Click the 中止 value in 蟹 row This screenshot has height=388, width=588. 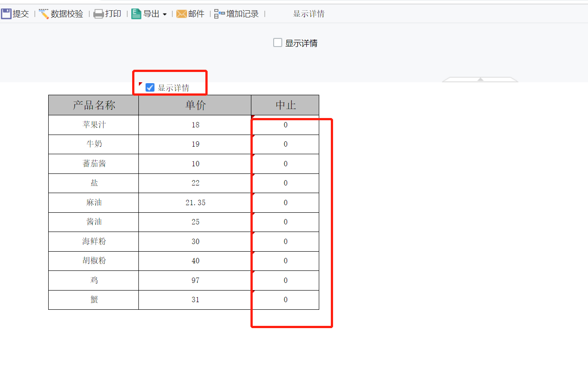pos(285,299)
